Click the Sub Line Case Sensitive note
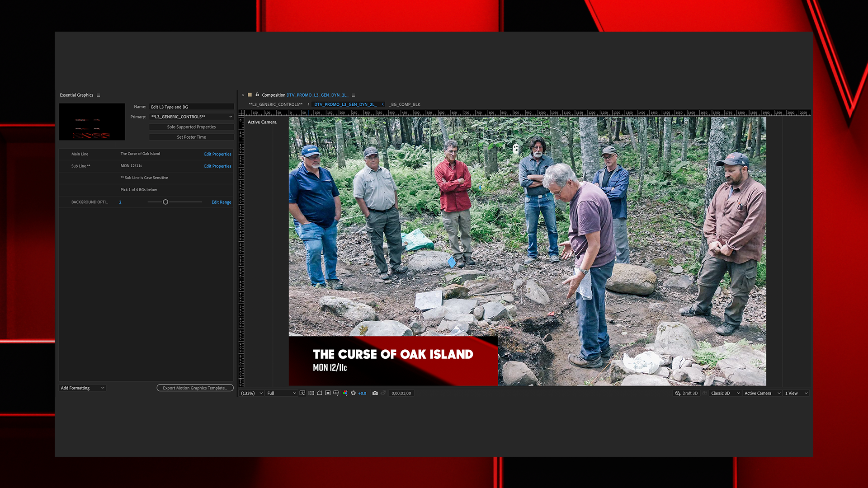Screen dimensions: 868x488 pos(144,178)
